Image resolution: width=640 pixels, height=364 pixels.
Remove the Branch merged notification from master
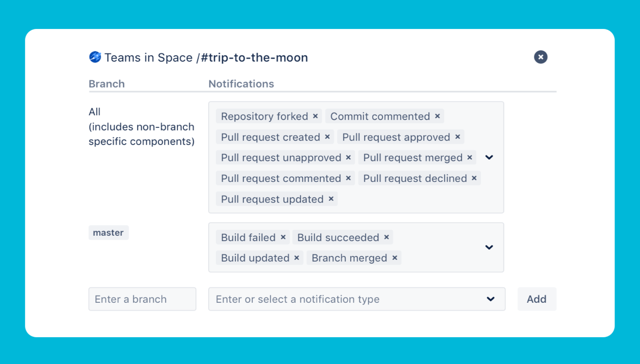point(396,257)
